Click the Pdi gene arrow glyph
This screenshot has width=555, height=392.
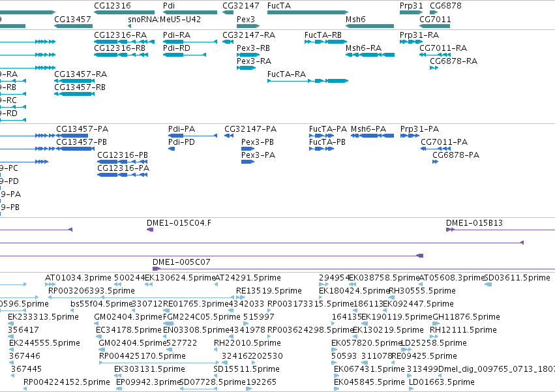point(190,12)
